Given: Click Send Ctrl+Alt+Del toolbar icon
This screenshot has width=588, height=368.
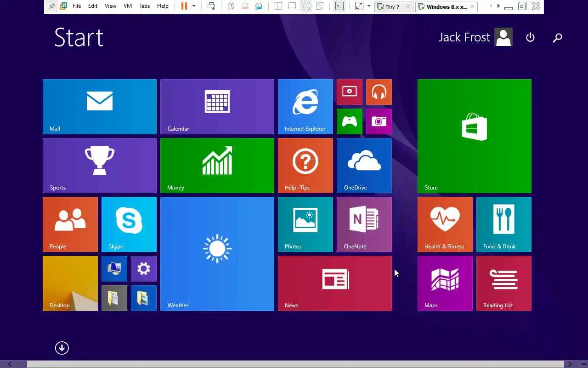Looking at the screenshot, I should click(x=211, y=6).
